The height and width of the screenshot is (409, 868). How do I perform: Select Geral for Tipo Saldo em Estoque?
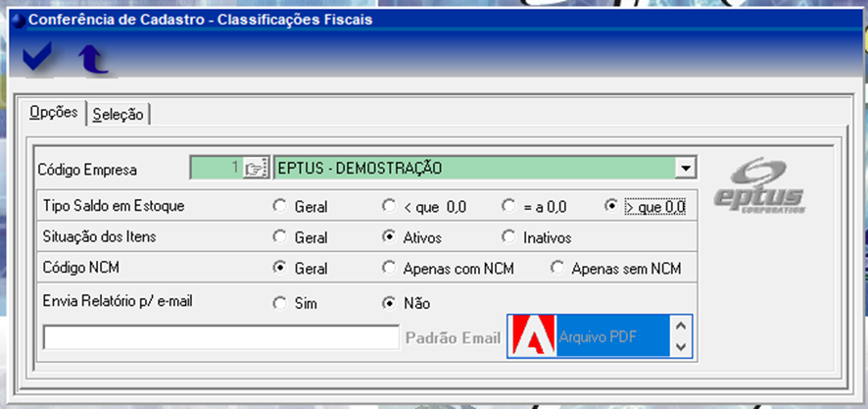(x=280, y=207)
